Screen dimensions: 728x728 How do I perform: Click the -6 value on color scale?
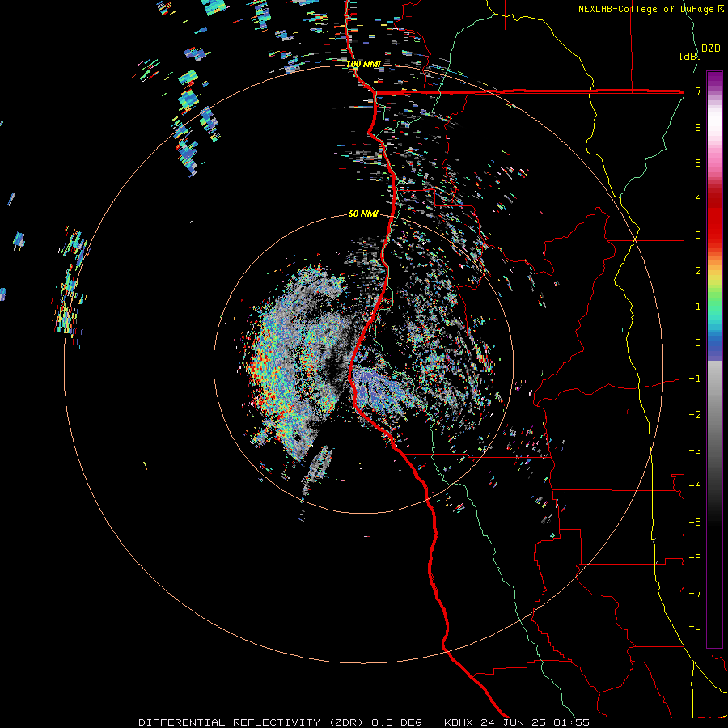tap(695, 558)
